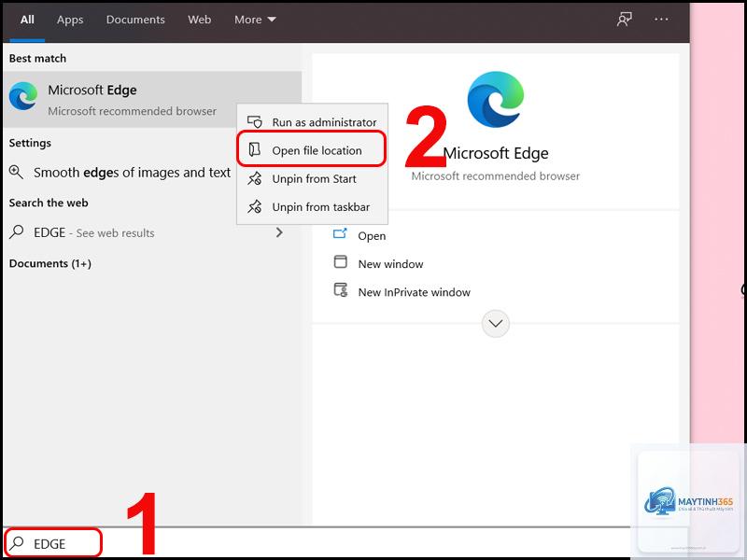
Task: Click the Open icon in preview pane
Action: [340, 233]
